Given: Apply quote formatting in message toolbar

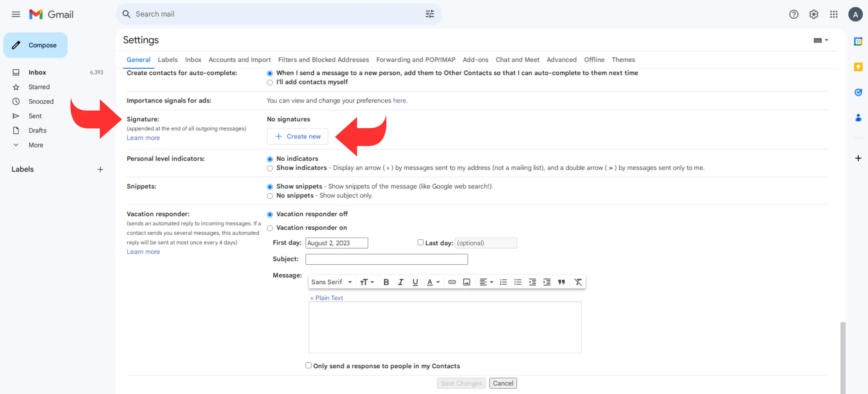Looking at the screenshot, I should (561, 282).
